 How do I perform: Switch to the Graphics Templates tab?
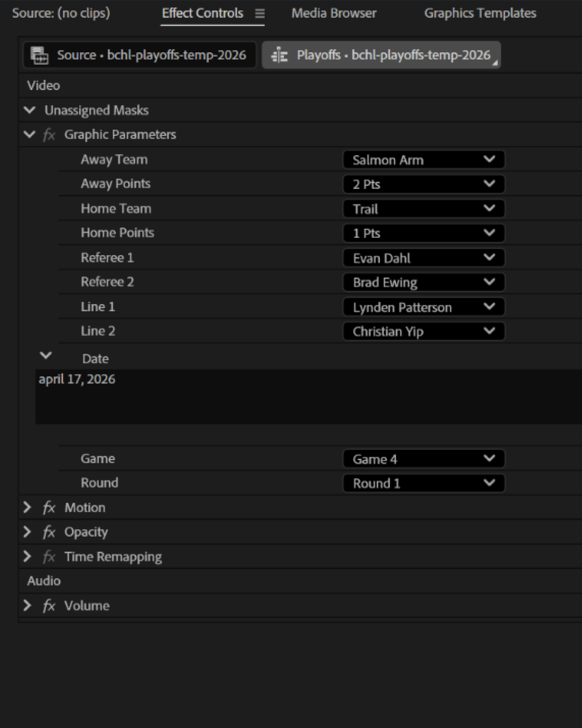pos(480,13)
